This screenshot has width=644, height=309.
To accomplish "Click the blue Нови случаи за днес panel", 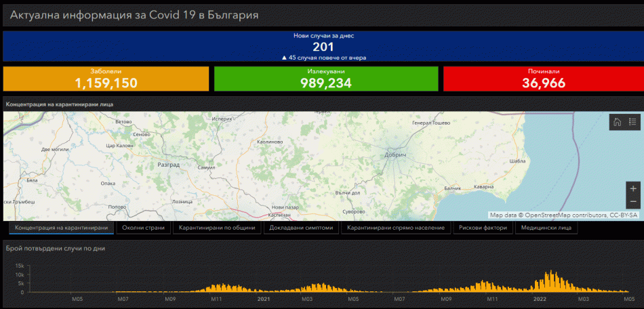I will [x=323, y=46].
